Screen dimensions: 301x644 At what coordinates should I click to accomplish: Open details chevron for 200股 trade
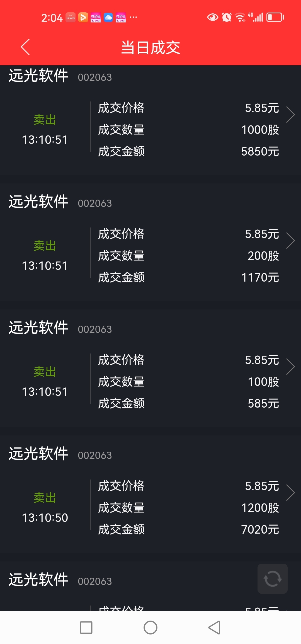pyautogui.click(x=290, y=241)
